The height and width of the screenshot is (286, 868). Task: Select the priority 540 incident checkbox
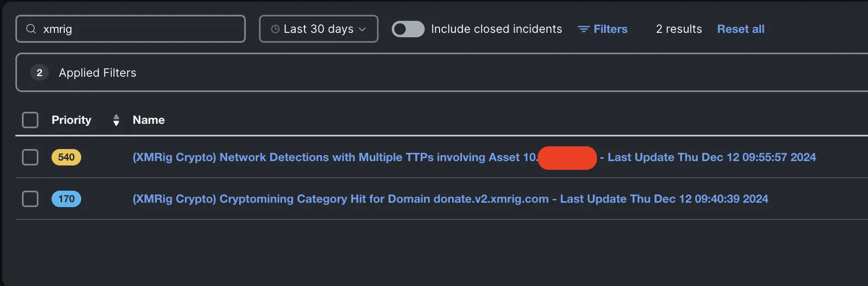click(30, 157)
